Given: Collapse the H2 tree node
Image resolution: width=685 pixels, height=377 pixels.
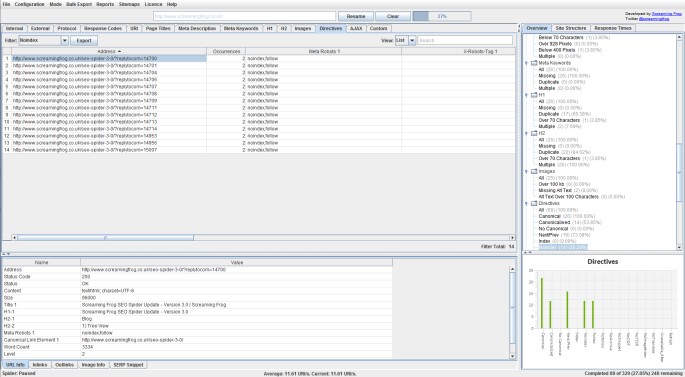Looking at the screenshot, I should (527, 133).
